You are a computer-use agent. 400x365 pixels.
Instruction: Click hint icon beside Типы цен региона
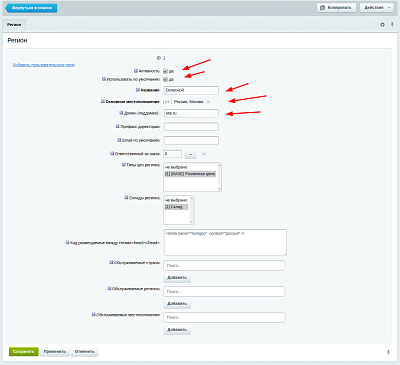click(x=123, y=165)
